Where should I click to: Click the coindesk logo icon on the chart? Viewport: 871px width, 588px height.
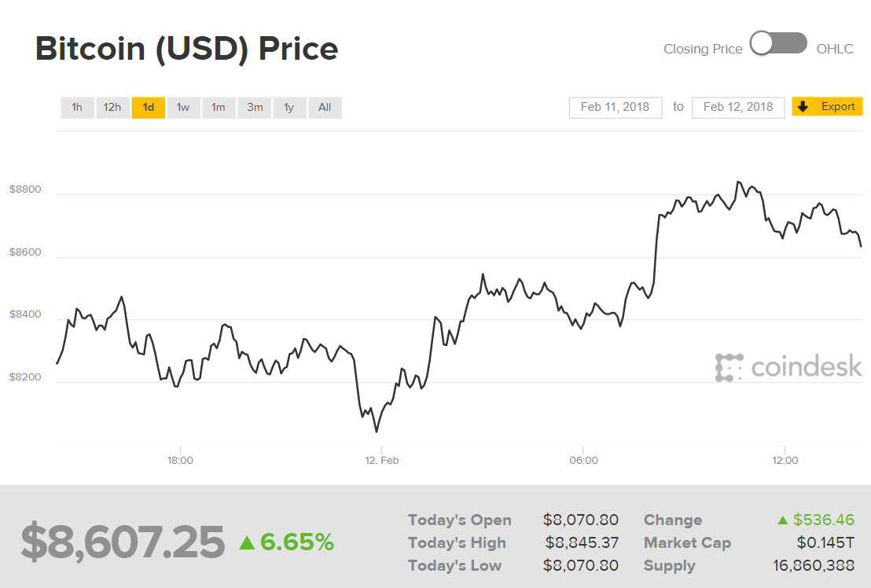pos(727,366)
